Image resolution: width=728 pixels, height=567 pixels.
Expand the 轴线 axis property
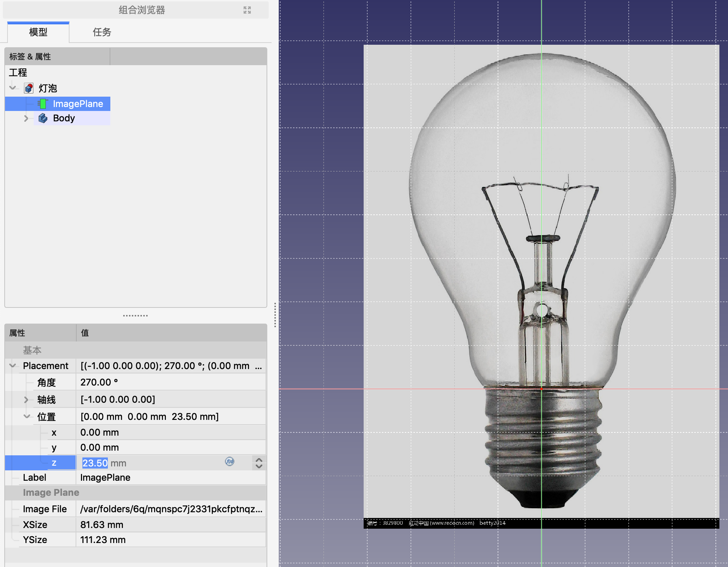(26, 399)
